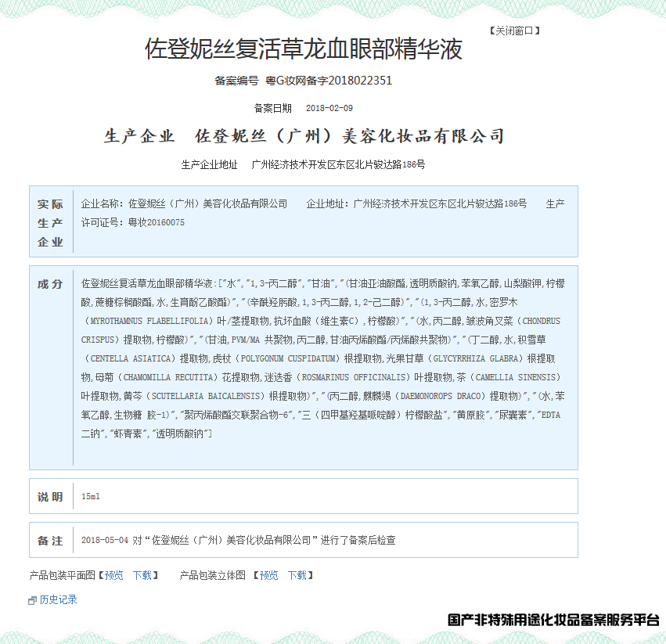
Task: Select the product title 佐登妮丝复活草龙血眼部精华液
Action: coord(304,49)
